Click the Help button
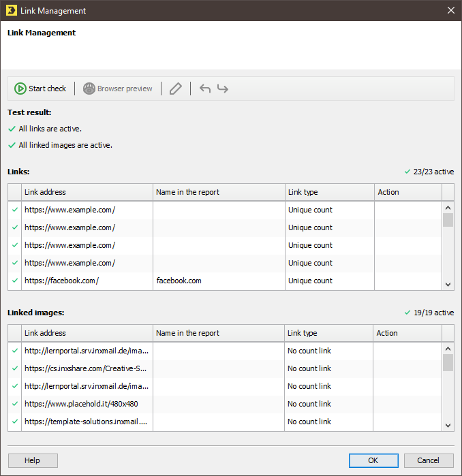This screenshot has width=462, height=476. tap(33, 460)
